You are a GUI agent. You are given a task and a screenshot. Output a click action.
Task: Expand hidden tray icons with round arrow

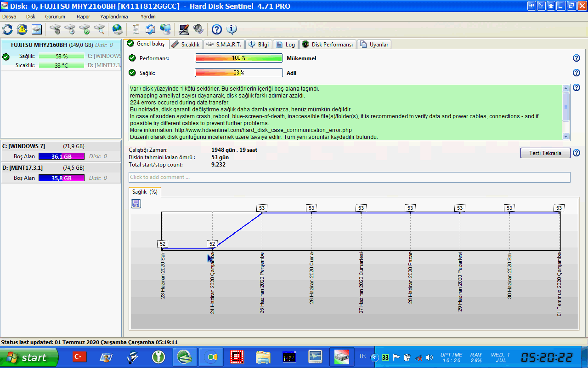coord(375,357)
